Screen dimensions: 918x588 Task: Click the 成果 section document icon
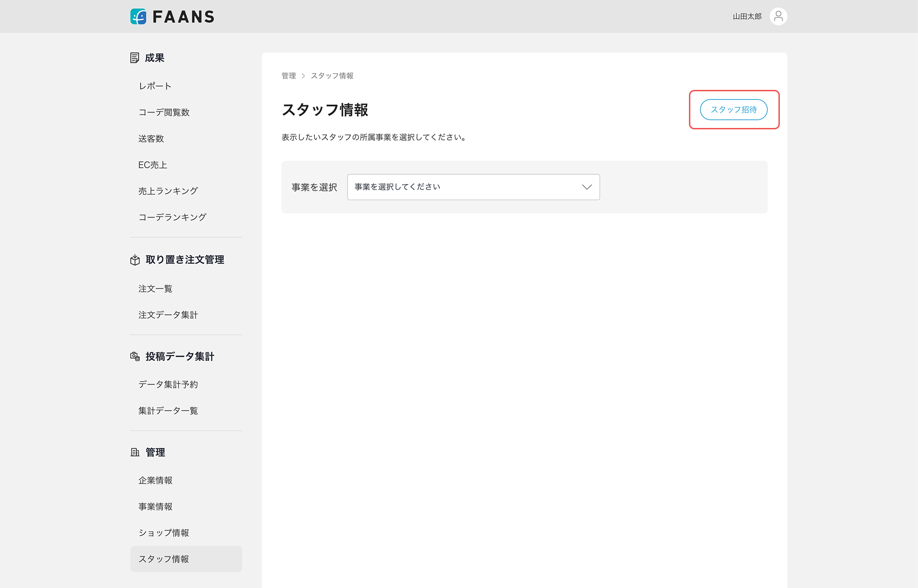(134, 58)
